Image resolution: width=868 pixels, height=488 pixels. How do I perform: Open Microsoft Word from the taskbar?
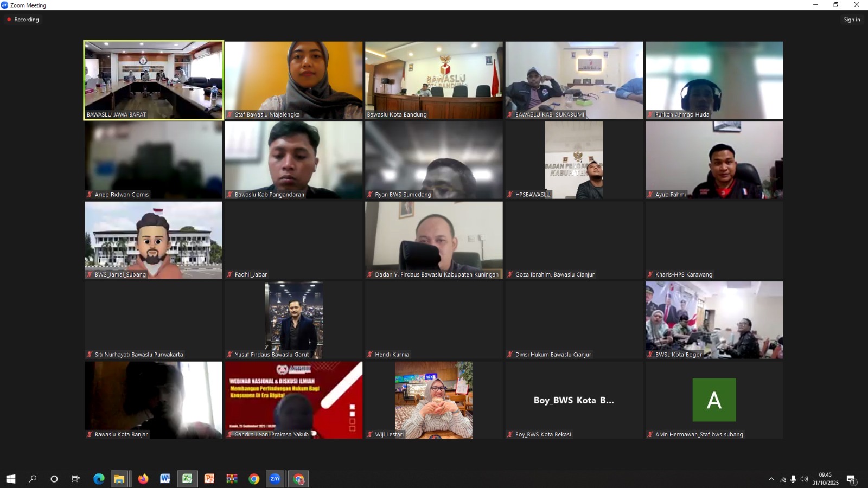(x=165, y=479)
